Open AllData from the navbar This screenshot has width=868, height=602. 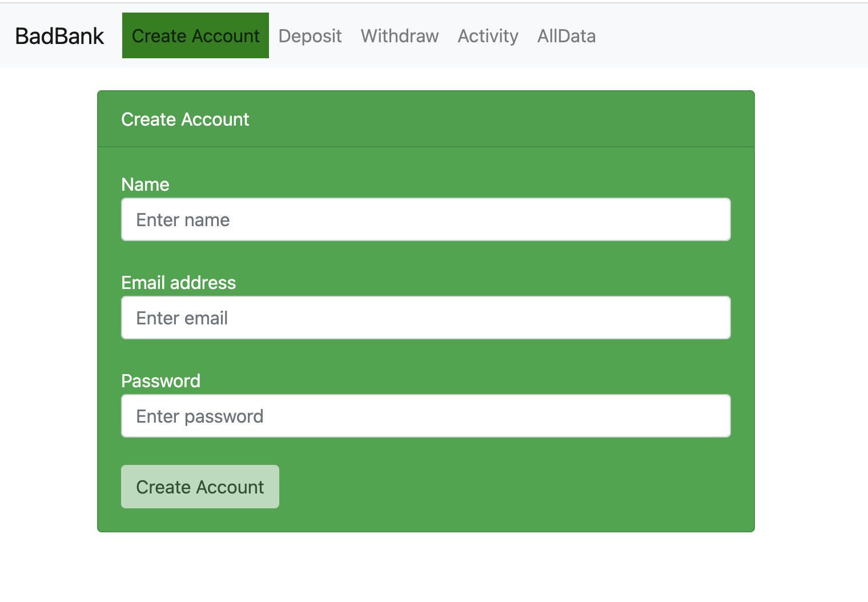(x=566, y=35)
